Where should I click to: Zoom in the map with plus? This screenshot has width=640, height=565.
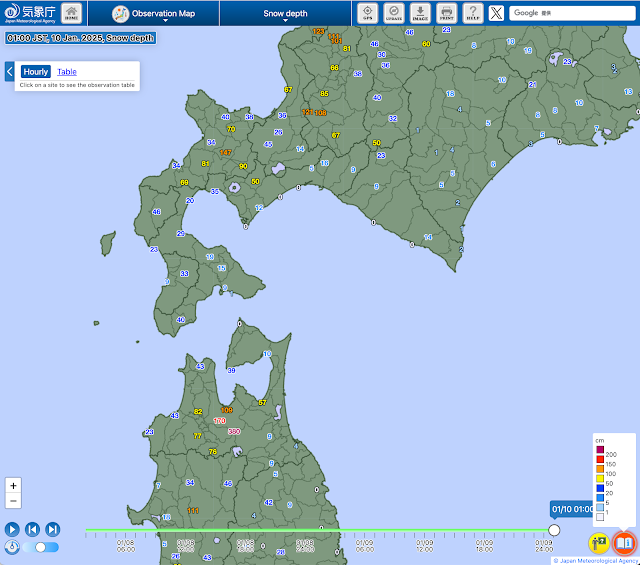pyautogui.click(x=13, y=485)
